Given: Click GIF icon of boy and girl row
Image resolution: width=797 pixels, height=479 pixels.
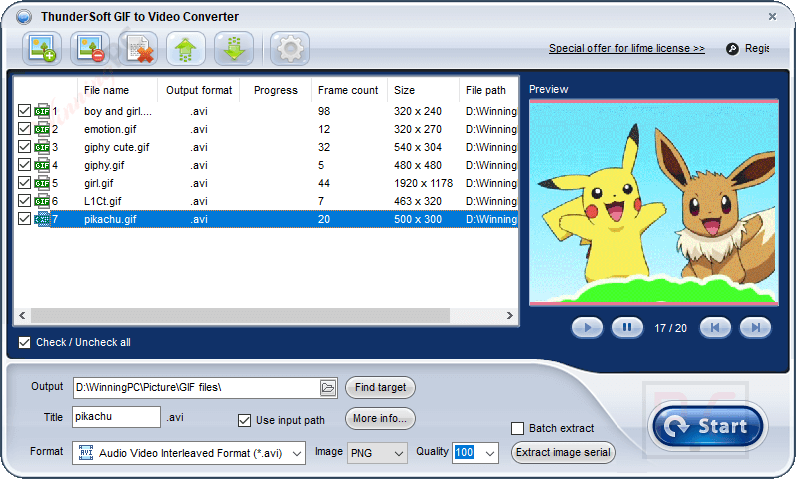Looking at the screenshot, I should (42, 111).
